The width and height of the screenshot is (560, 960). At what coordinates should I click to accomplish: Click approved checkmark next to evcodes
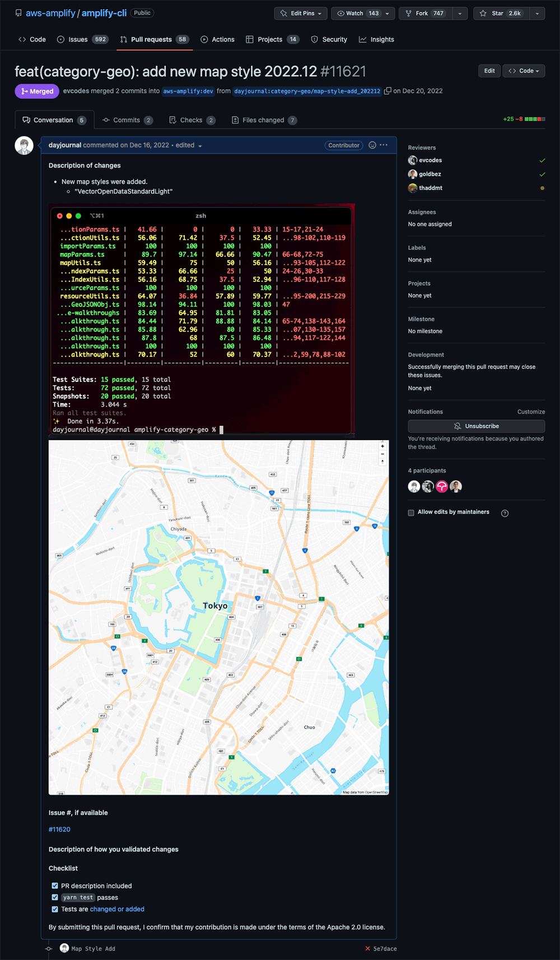542,160
